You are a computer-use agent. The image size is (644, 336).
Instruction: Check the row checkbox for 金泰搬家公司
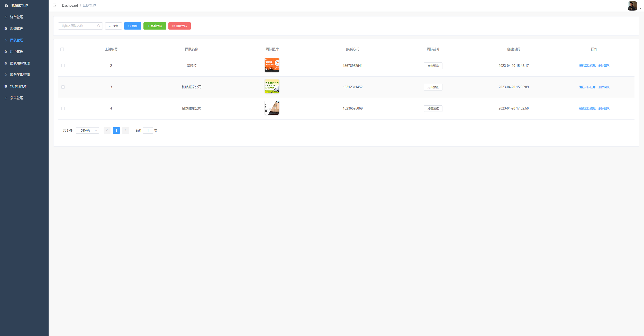[63, 108]
